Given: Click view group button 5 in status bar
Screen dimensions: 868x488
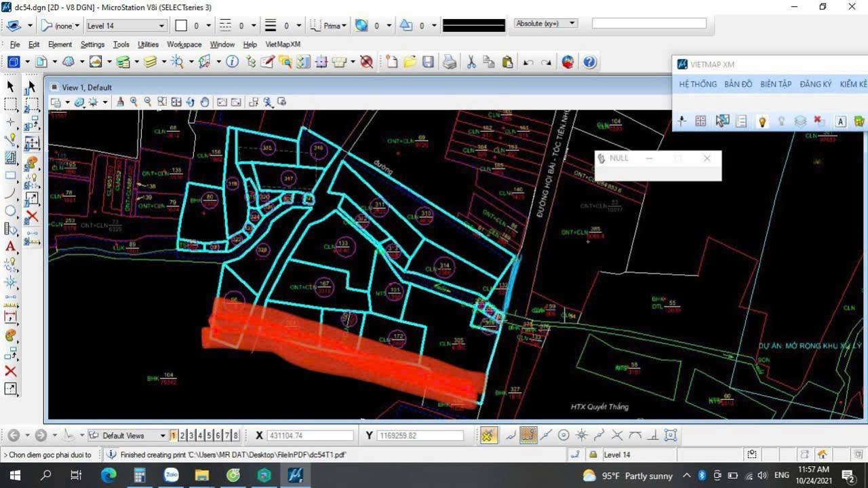Looking at the screenshot, I should point(210,435).
